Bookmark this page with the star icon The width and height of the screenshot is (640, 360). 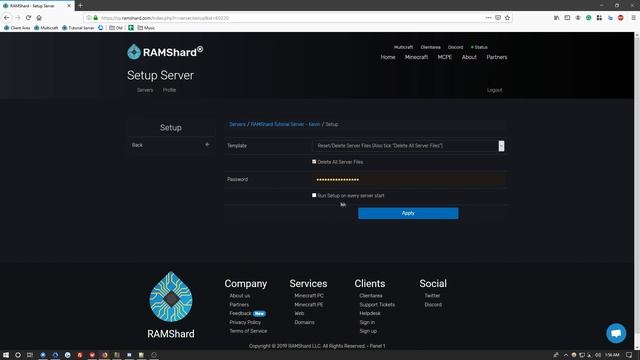[507, 18]
